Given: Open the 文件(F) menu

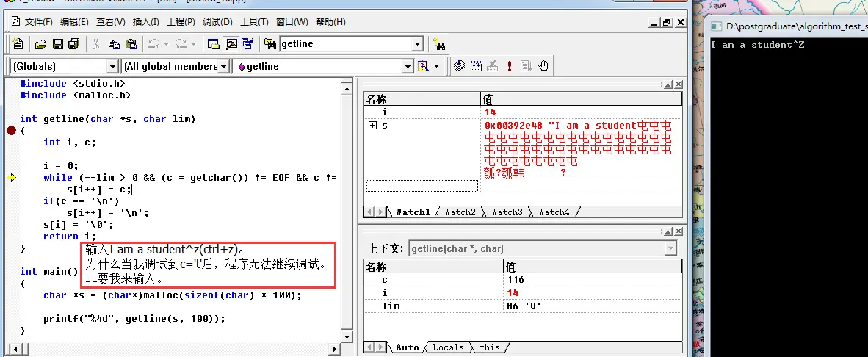Looking at the screenshot, I should (x=39, y=21).
